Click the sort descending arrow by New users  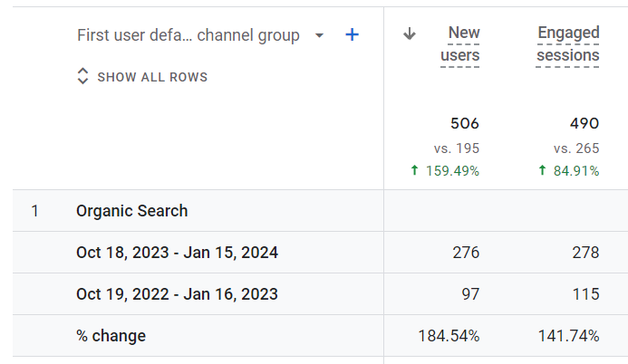click(410, 34)
